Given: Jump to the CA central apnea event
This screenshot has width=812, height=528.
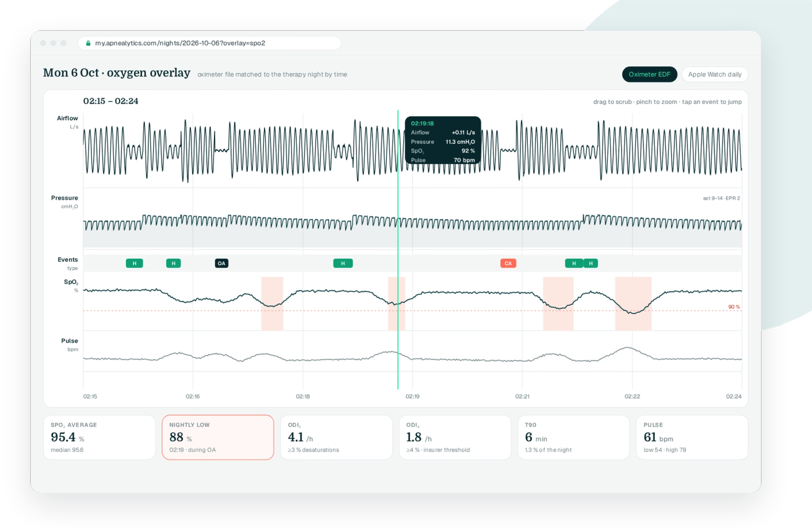Looking at the screenshot, I should (x=508, y=263).
